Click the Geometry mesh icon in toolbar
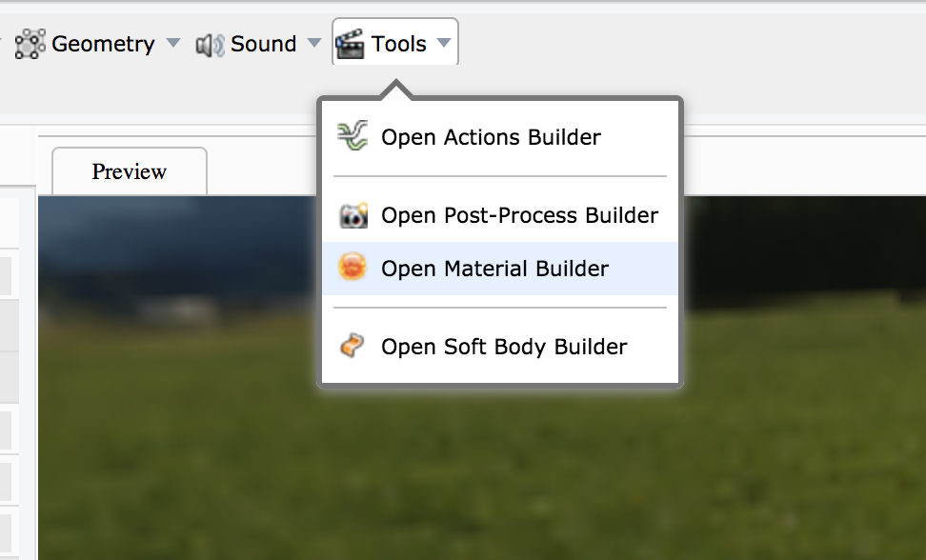The height and width of the screenshot is (560, 926). click(30, 44)
